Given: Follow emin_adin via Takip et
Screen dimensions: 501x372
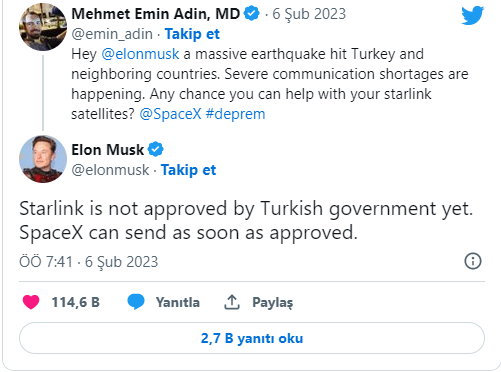Looking at the screenshot, I should (192, 34).
